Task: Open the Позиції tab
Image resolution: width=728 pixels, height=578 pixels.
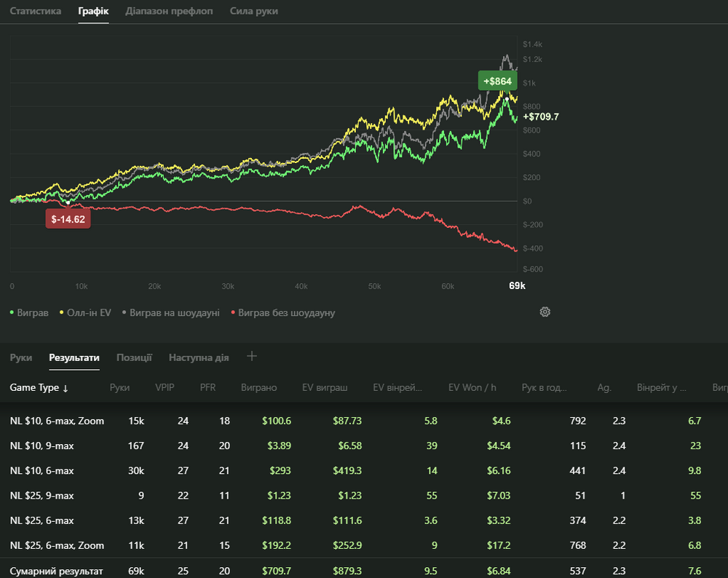Action: pos(134,357)
